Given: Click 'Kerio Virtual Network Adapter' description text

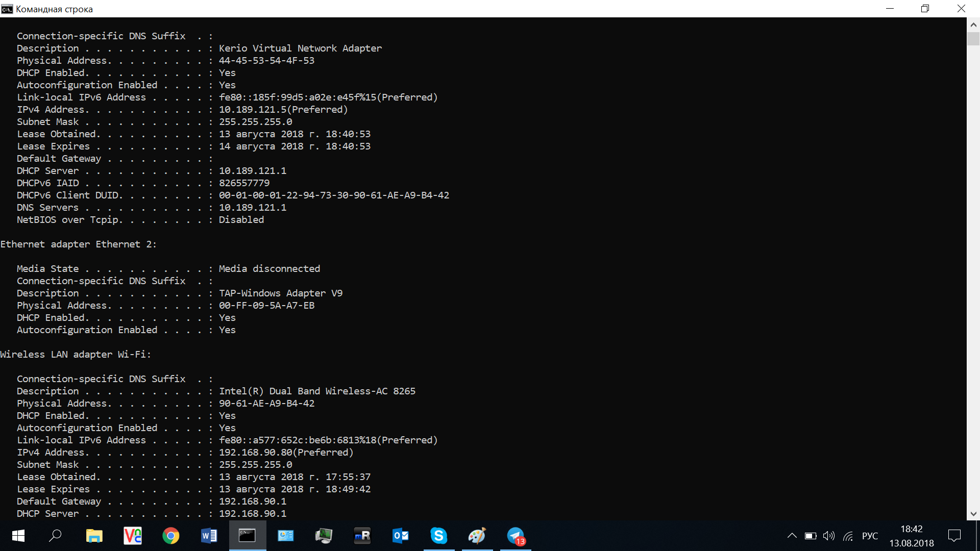Looking at the screenshot, I should coord(300,48).
